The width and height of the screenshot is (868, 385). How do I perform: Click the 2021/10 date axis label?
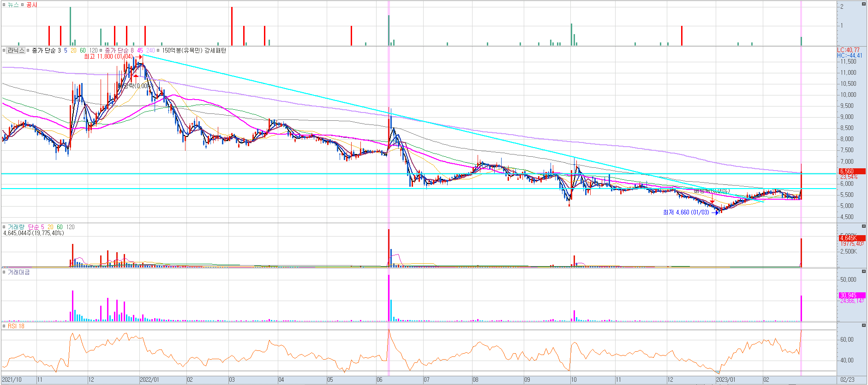(12, 380)
